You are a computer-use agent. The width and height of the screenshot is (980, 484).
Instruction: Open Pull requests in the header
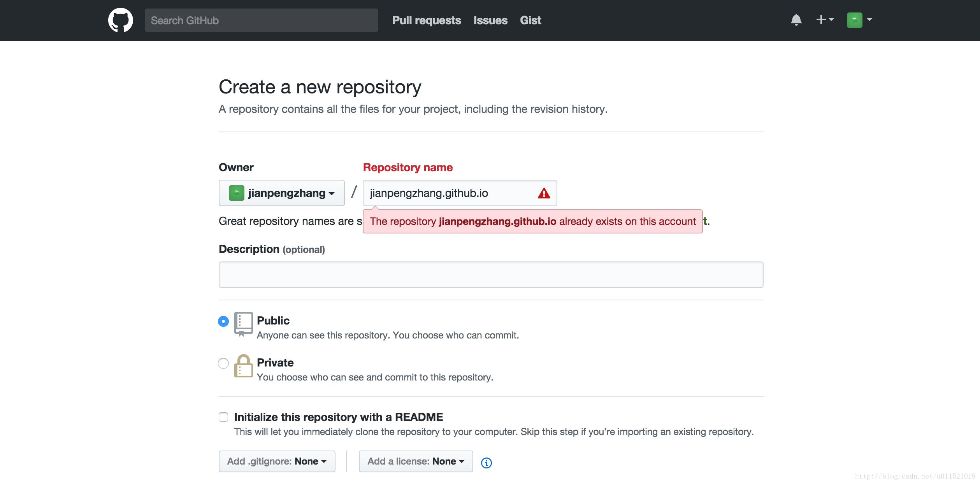(x=427, y=20)
